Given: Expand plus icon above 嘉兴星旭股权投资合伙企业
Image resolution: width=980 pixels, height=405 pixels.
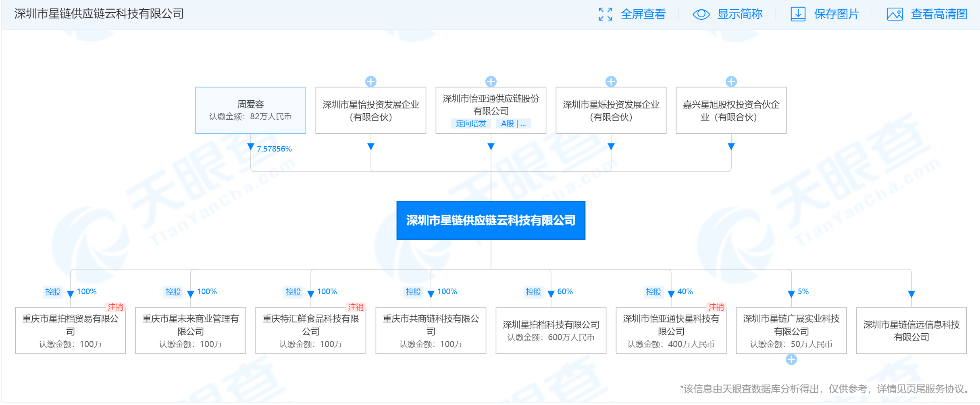Looking at the screenshot, I should 731,81.
